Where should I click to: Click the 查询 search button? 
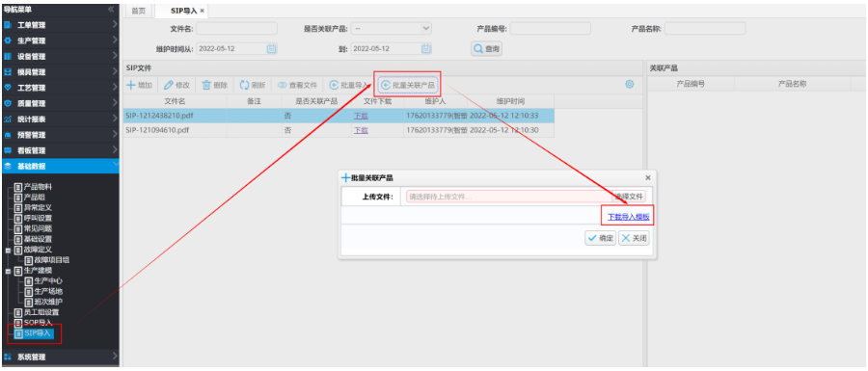[487, 49]
